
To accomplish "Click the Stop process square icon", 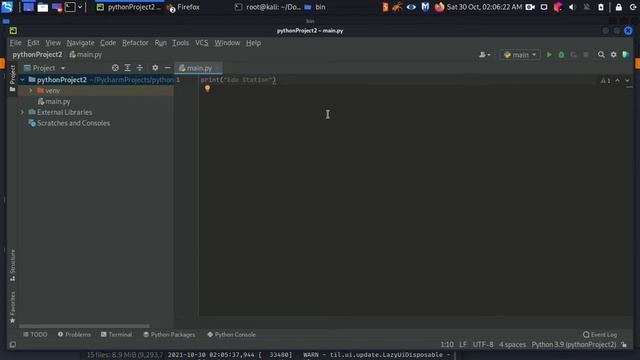I will (586, 55).
